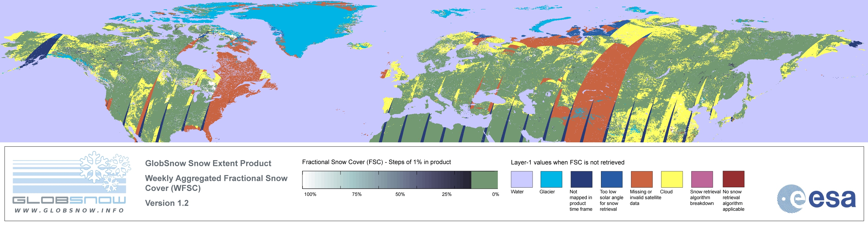Image resolution: width=868 pixels, height=225 pixels.
Task: Click the 'Glacier' legend label
Action: 547,192
